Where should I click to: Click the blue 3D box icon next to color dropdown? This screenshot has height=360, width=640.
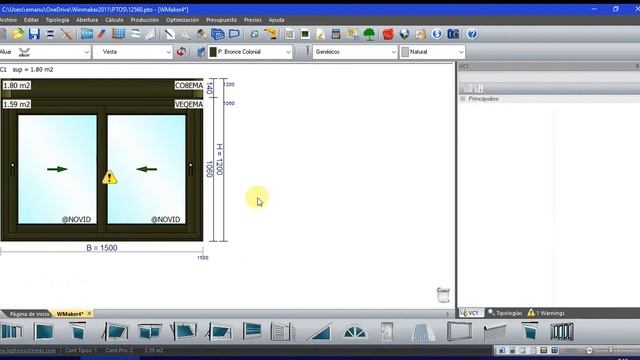click(x=201, y=52)
